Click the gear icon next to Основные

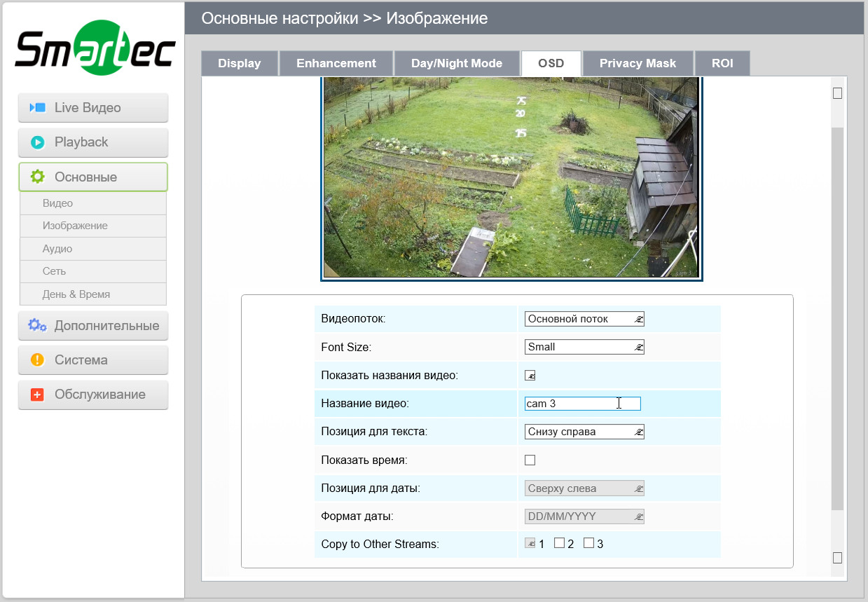[40, 177]
